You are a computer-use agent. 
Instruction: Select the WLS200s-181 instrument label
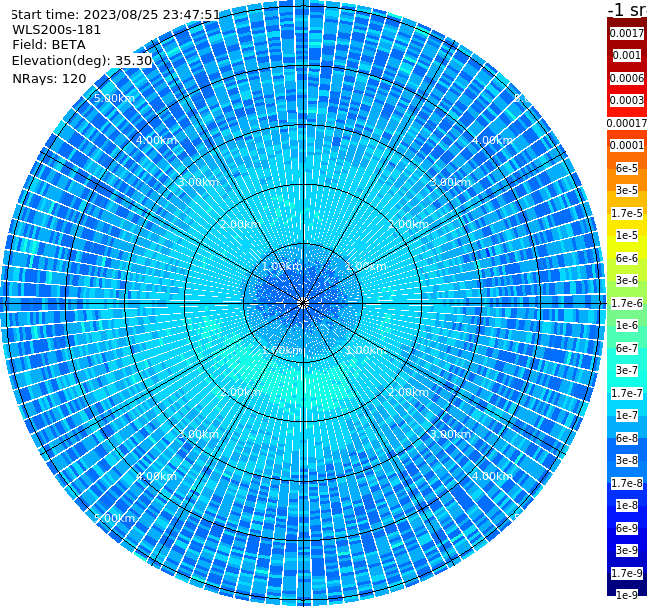pyautogui.click(x=57, y=30)
